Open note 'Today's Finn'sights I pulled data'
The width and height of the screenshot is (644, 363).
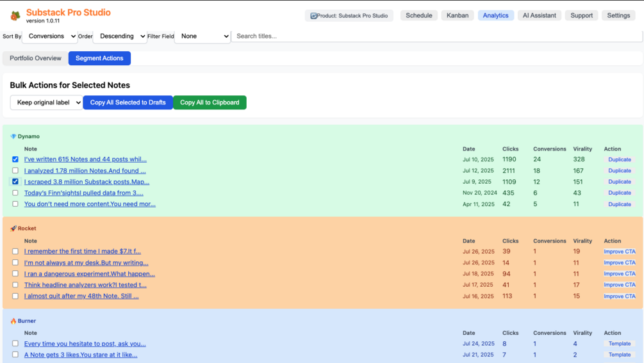(84, 193)
